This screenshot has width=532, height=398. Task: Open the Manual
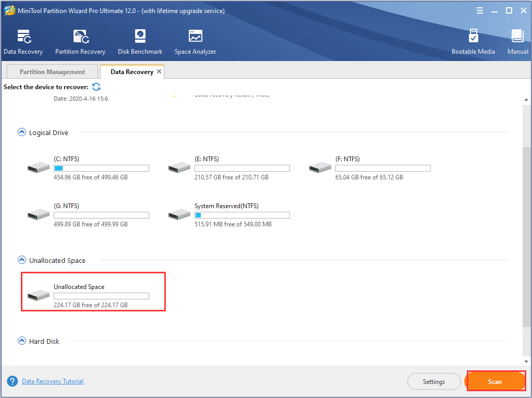tap(518, 42)
